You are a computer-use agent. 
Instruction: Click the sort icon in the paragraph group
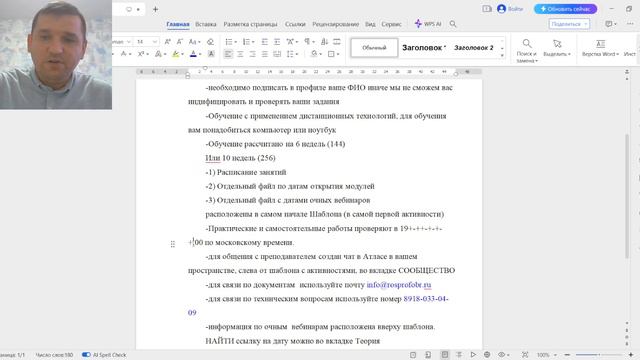(324, 42)
